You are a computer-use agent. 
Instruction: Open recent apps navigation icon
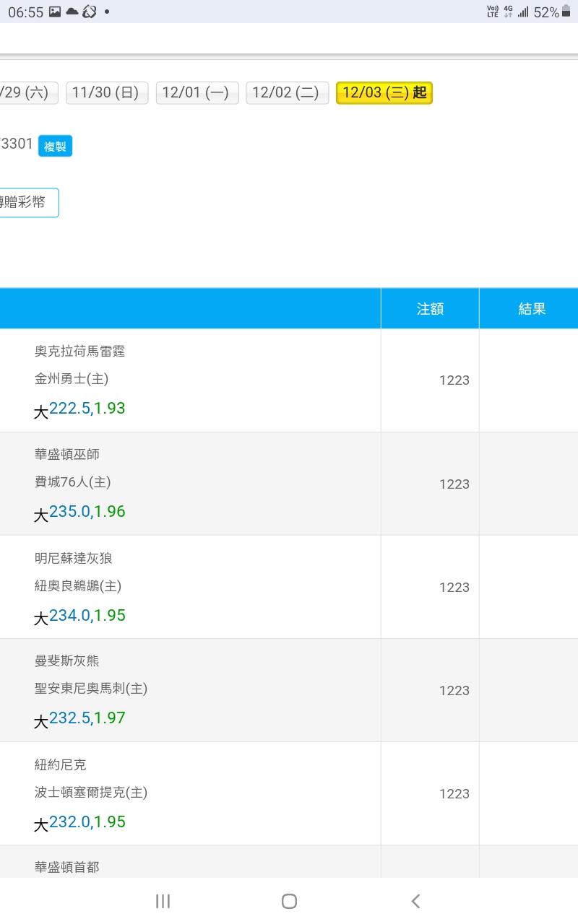click(x=163, y=901)
